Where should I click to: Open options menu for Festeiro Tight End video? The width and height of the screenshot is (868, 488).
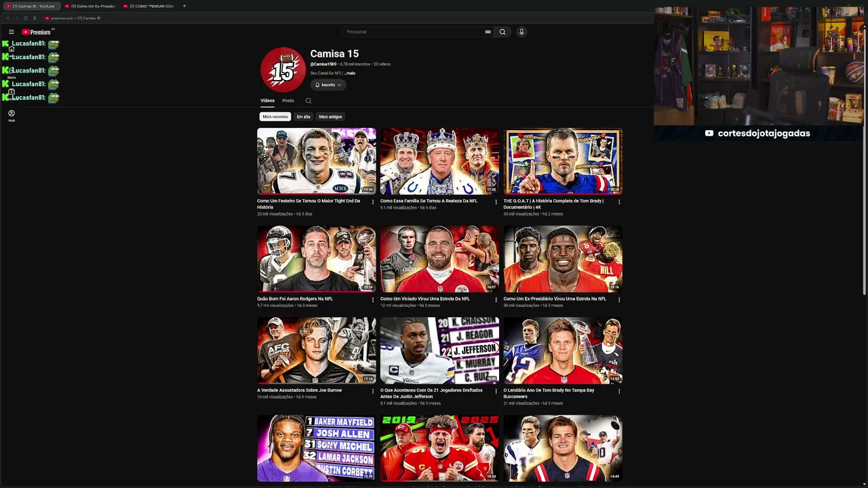[x=372, y=202]
